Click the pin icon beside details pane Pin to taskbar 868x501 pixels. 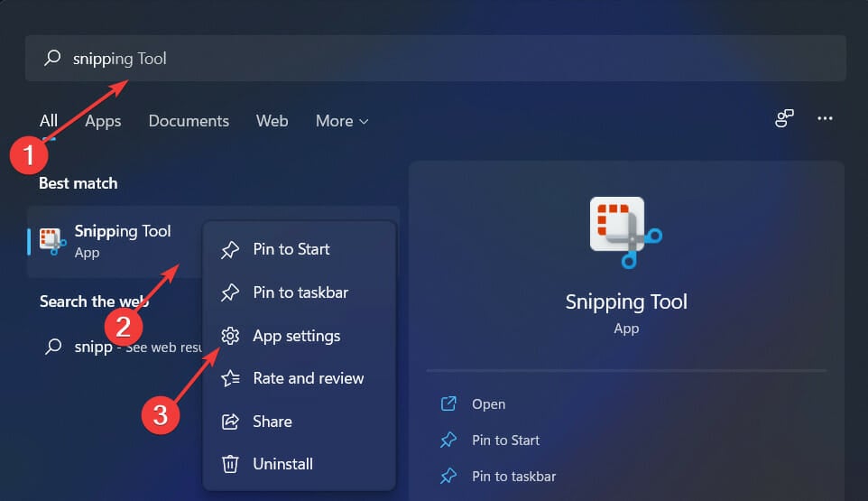[x=448, y=476]
